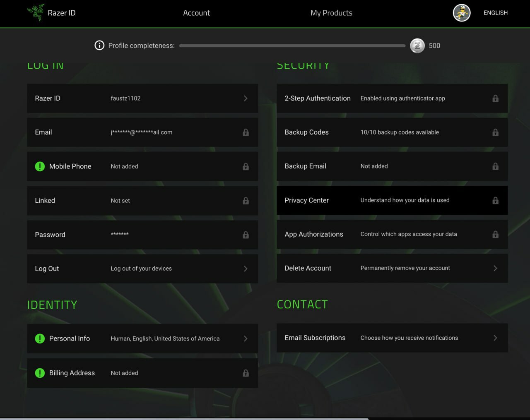This screenshot has height=420, width=530.
Task: Click the horizontal scrollbar at page bottom
Action: (x=184, y=419)
